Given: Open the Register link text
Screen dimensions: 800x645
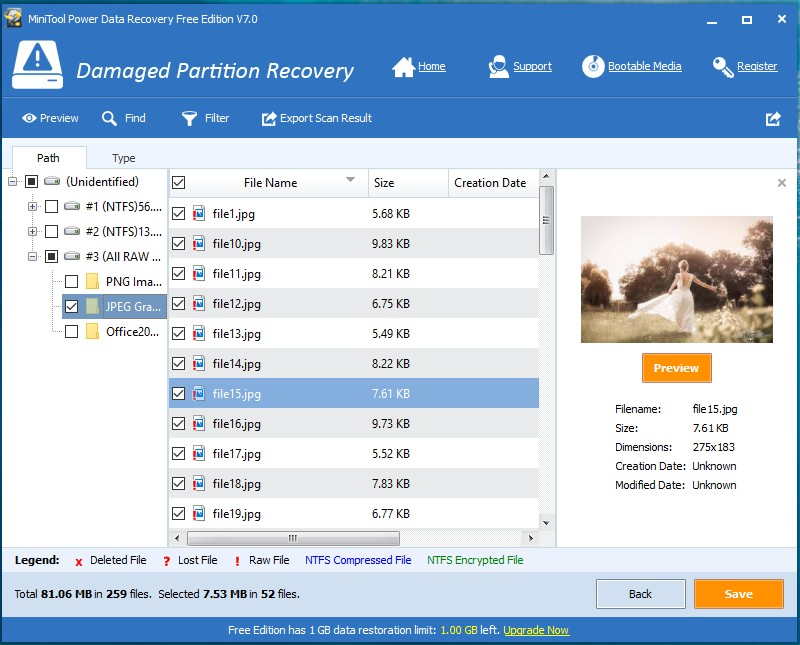Looking at the screenshot, I should tap(757, 66).
